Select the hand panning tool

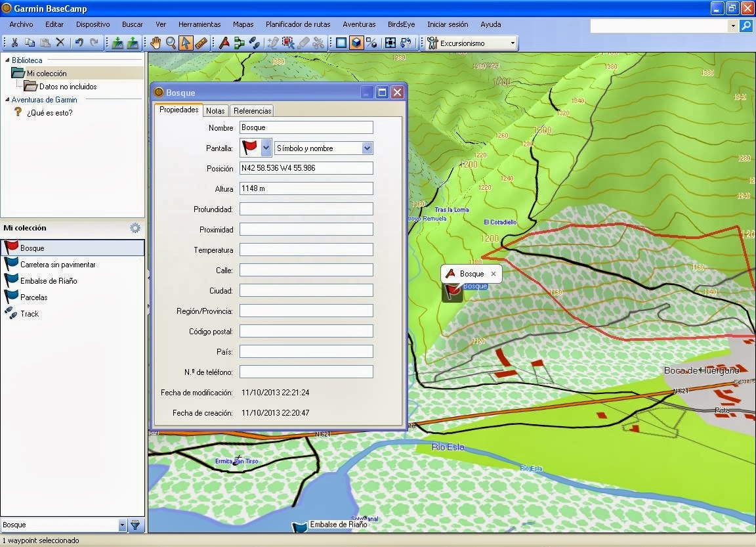click(156, 42)
